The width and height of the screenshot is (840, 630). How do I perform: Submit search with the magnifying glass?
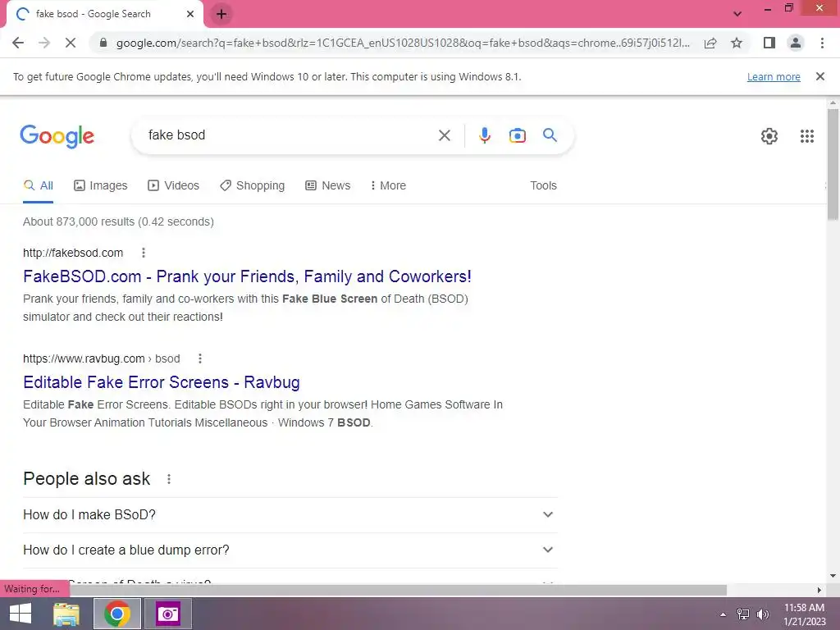[550, 135]
